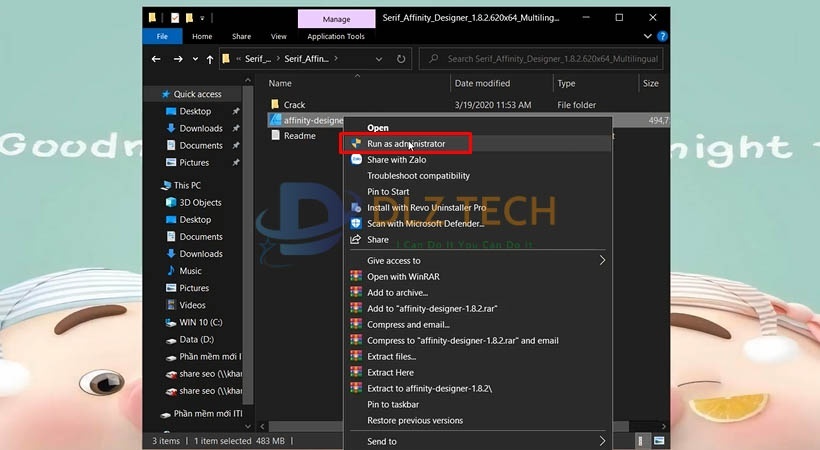
Task: Open the Share ribbon tab
Action: pyautogui.click(x=241, y=36)
